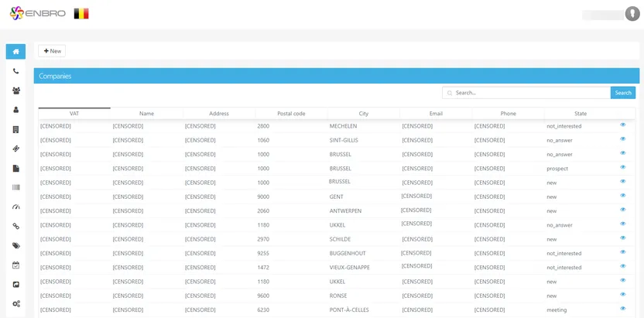Select the BUGGENHOUT city cell
The height and width of the screenshot is (318, 644).
click(x=348, y=253)
